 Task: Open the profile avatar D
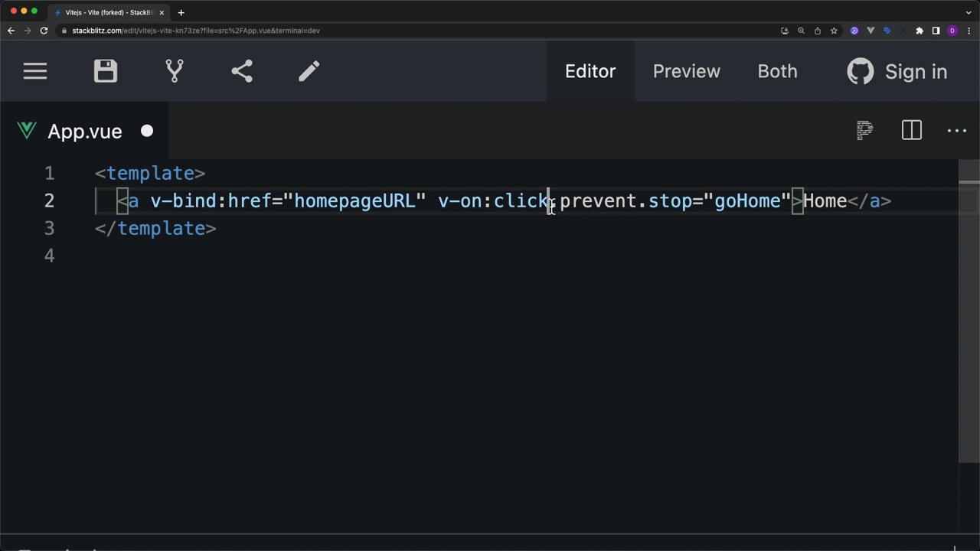(952, 31)
